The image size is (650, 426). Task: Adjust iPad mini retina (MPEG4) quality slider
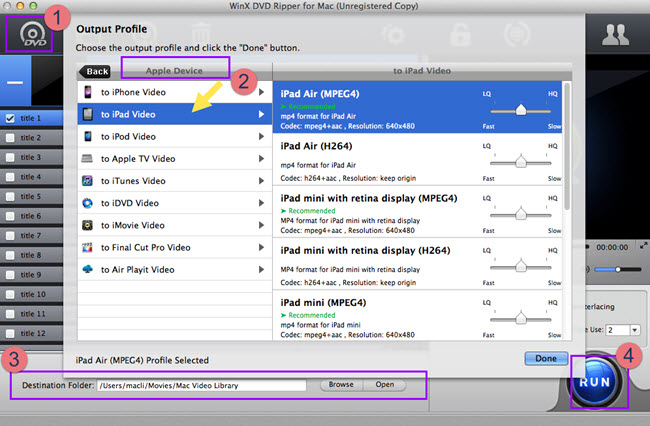coord(521,214)
